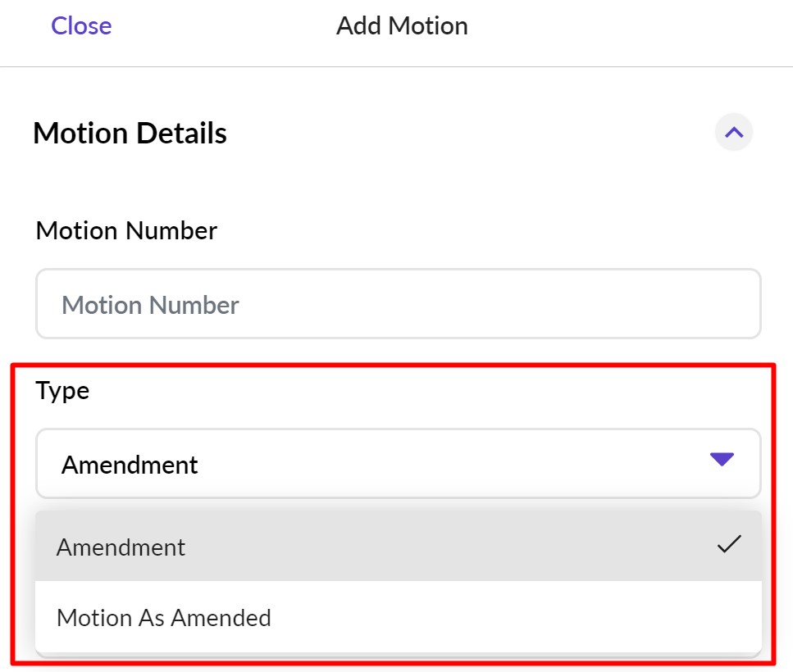Keep Amendment selected in the dropdown list
This screenshot has width=793, height=672.
pyautogui.click(x=121, y=547)
